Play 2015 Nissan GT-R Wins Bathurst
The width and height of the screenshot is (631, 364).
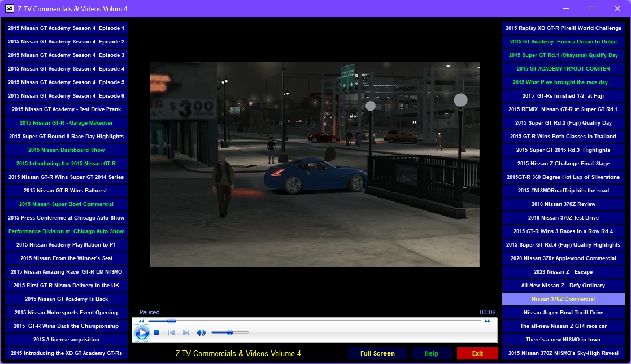click(67, 191)
